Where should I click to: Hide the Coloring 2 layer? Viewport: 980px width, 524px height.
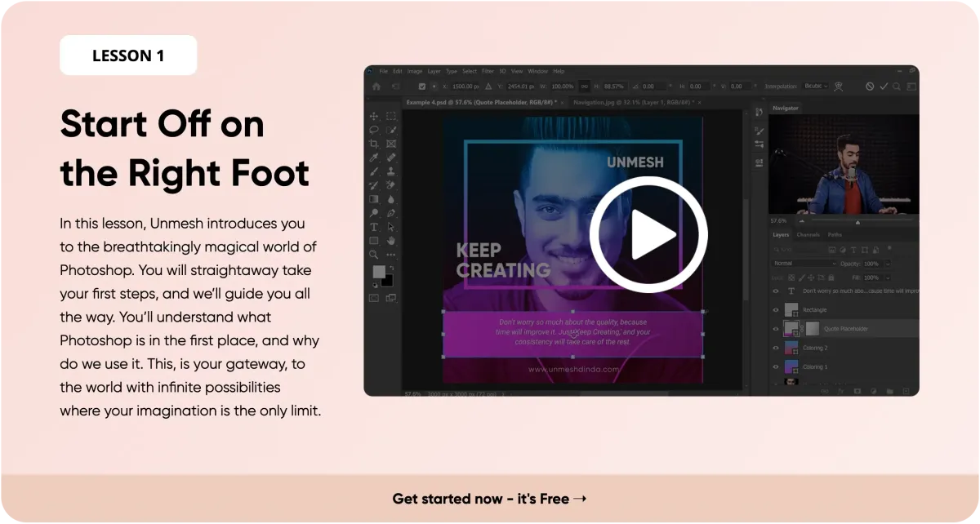coord(776,348)
